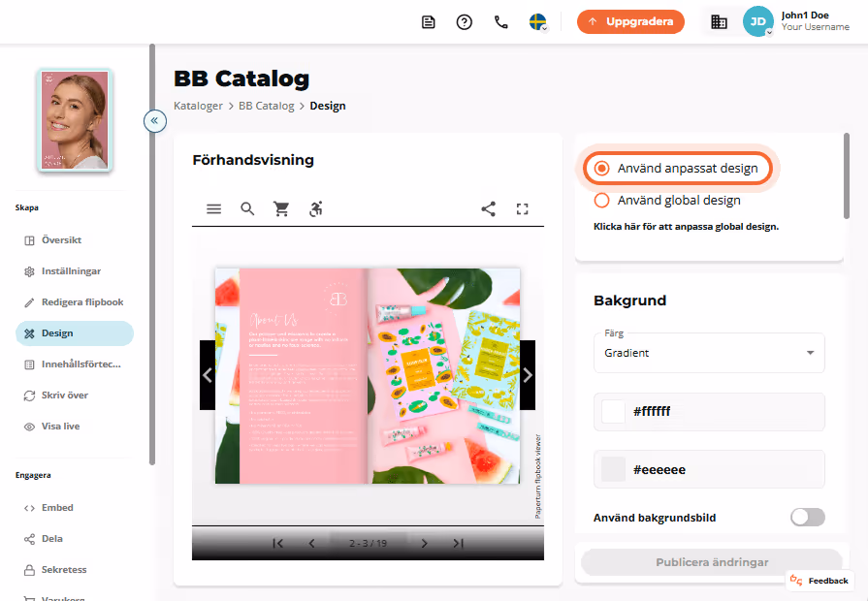Select Använd anpassat design radio button
The height and width of the screenshot is (601, 868).
tap(601, 169)
